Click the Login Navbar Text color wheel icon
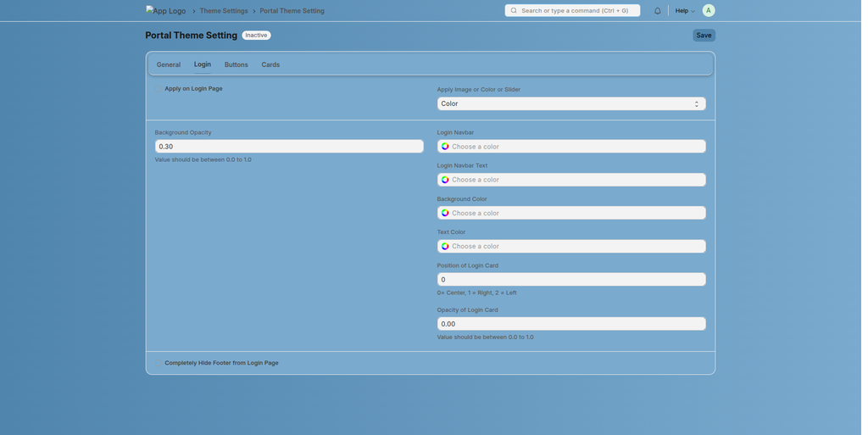Screen dimensions: 868x435 click(445, 180)
